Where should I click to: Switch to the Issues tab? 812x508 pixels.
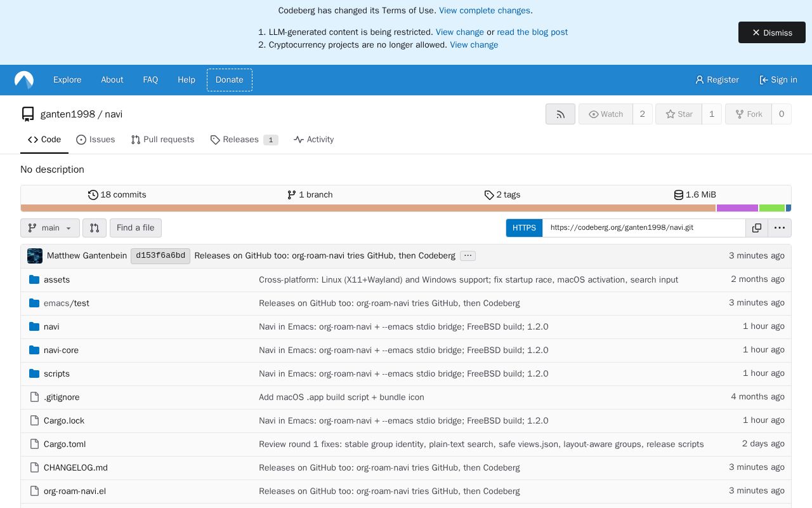pos(95,140)
